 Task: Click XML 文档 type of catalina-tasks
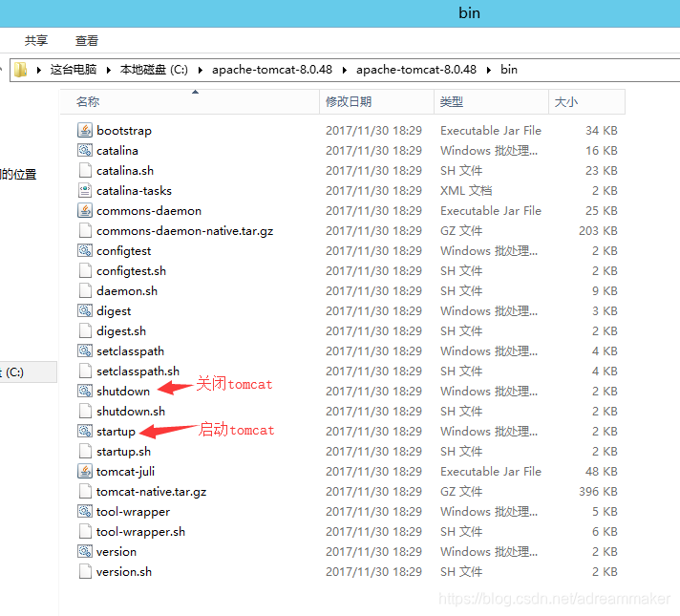(x=466, y=190)
